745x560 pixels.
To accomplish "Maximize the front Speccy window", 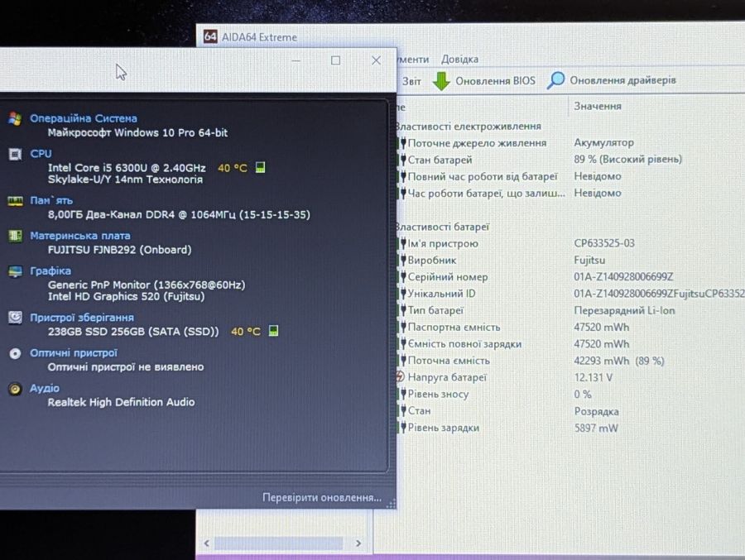I will click(335, 60).
